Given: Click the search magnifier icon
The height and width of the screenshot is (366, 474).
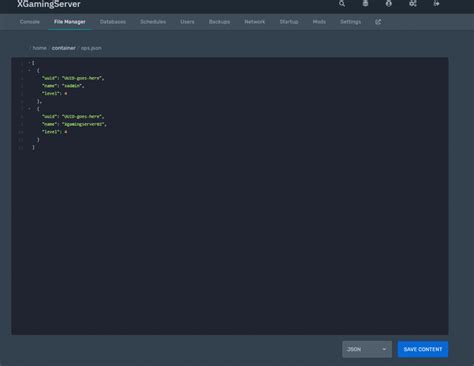Looking at the screenshot, I should pyautogui.click(x=342, y=4).
